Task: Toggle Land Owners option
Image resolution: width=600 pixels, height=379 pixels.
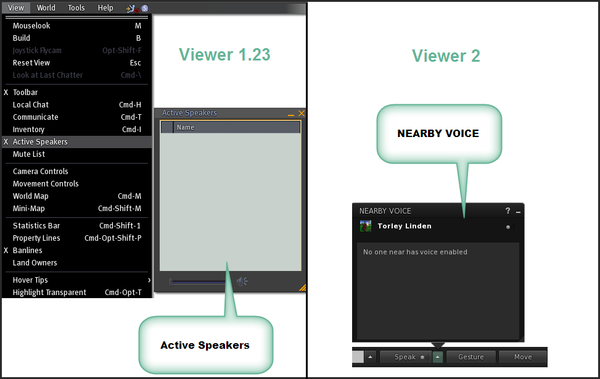Action: [77, 263]
